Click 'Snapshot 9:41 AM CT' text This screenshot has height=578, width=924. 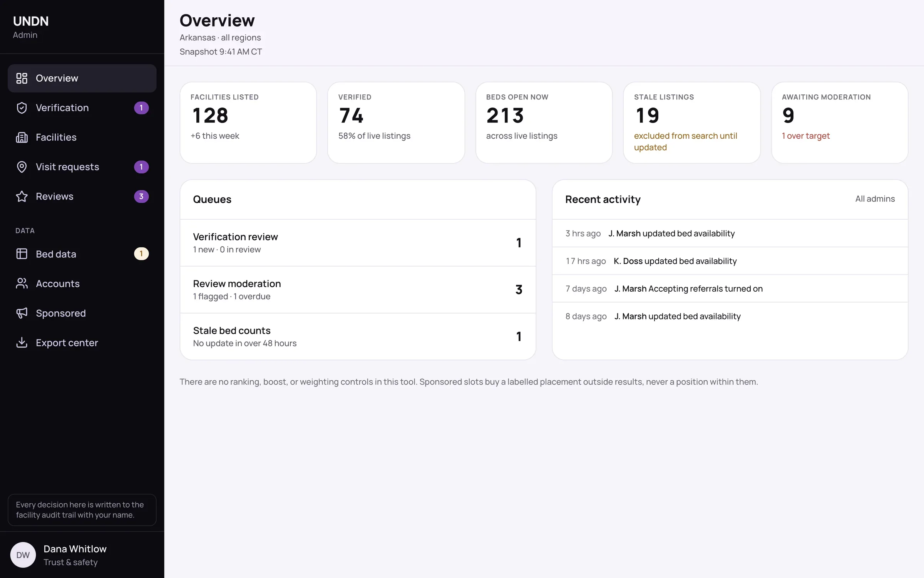[221, 52]
